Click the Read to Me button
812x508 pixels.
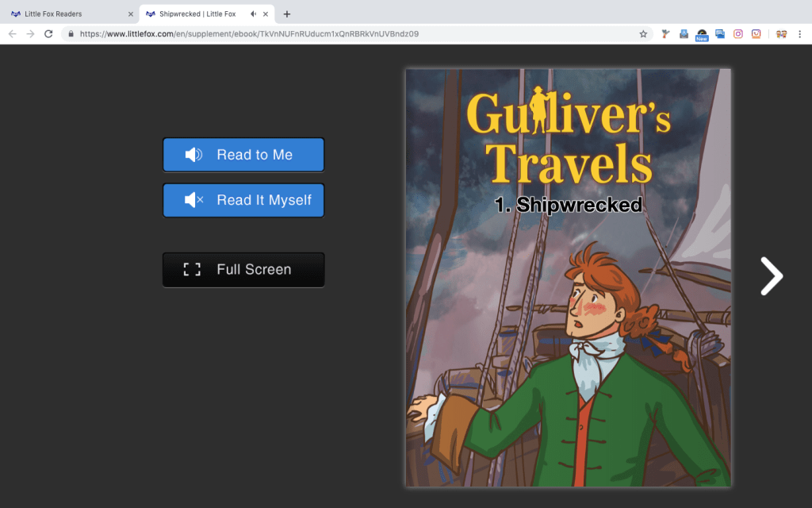(243, 155)
